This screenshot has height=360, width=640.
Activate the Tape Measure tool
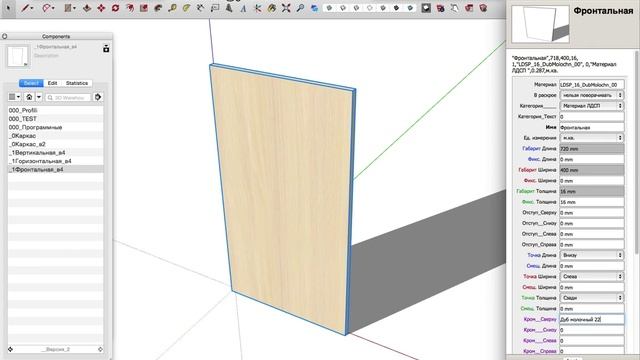pos(172,8)
